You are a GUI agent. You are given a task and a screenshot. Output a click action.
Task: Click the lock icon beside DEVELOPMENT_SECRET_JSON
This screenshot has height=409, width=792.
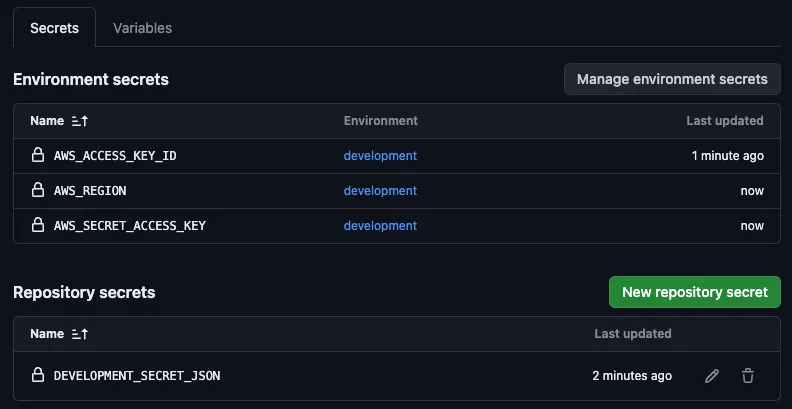[x=38, y=376]
